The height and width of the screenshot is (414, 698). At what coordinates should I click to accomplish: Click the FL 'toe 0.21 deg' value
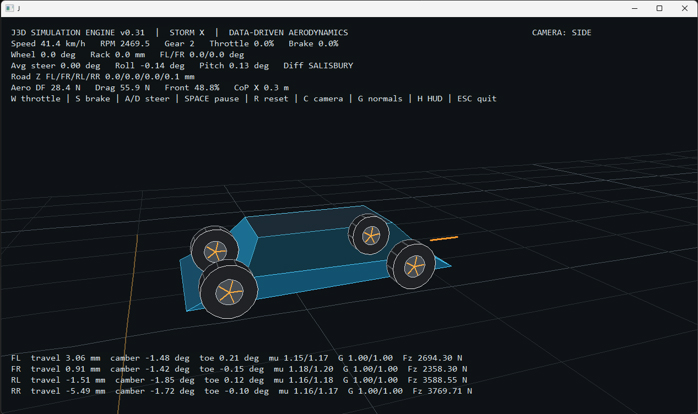(229, 358)
